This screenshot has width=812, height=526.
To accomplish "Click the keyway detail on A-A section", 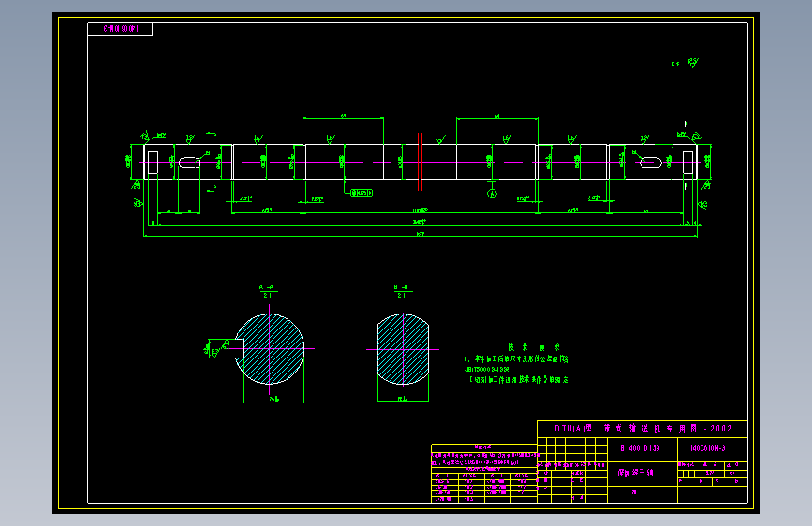I will pos(224,348).
